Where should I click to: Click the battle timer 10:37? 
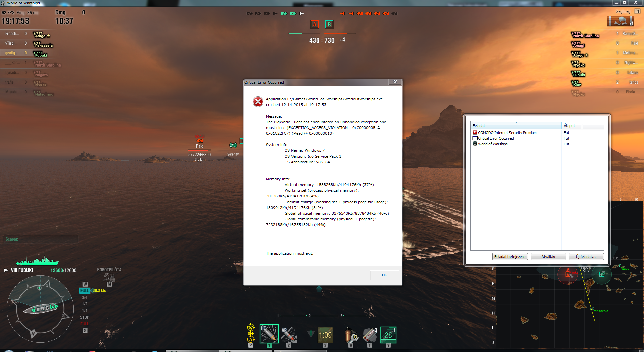click(x=64, y=21)
